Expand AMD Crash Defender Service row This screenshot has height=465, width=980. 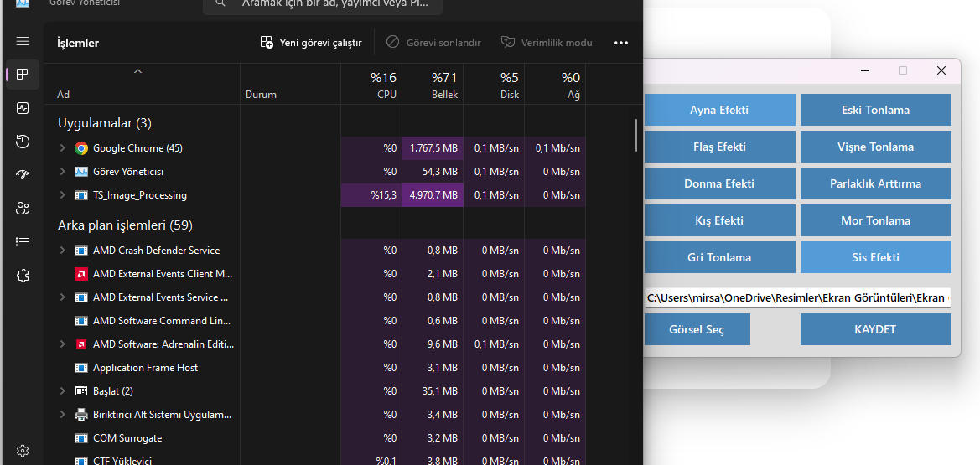(x=62, y=250)
